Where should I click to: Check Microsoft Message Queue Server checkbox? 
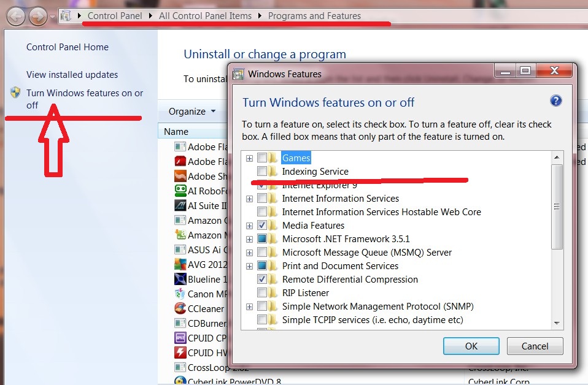point(262,252)
